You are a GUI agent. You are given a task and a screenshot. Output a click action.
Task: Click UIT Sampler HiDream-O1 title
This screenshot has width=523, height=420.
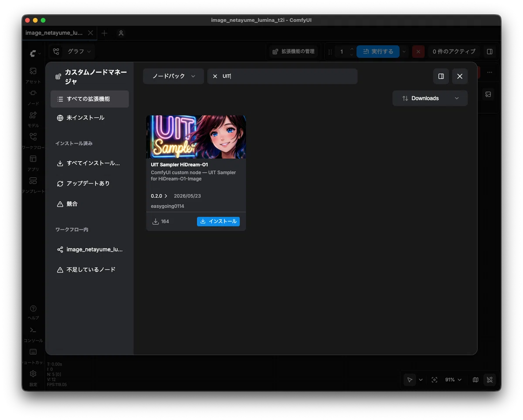pyautogui.click(x=179, y=165)
